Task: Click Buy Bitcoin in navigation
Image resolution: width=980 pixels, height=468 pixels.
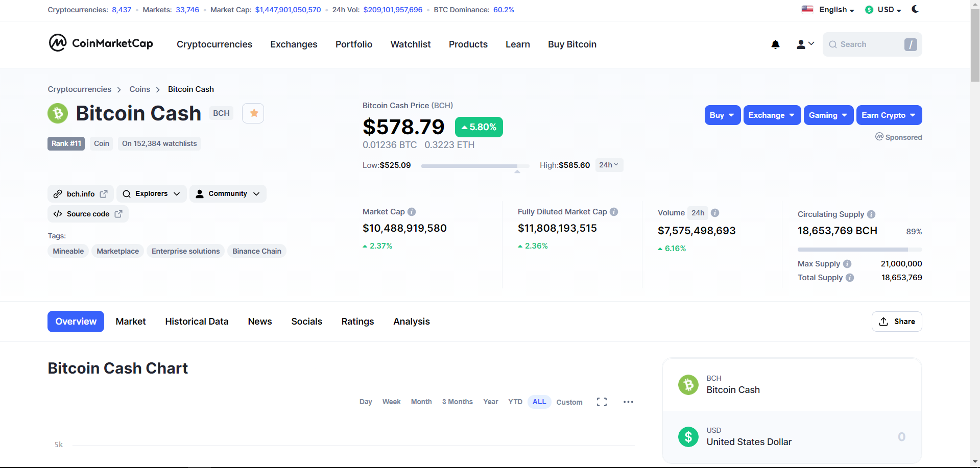Action: click(x=572, y=44)
